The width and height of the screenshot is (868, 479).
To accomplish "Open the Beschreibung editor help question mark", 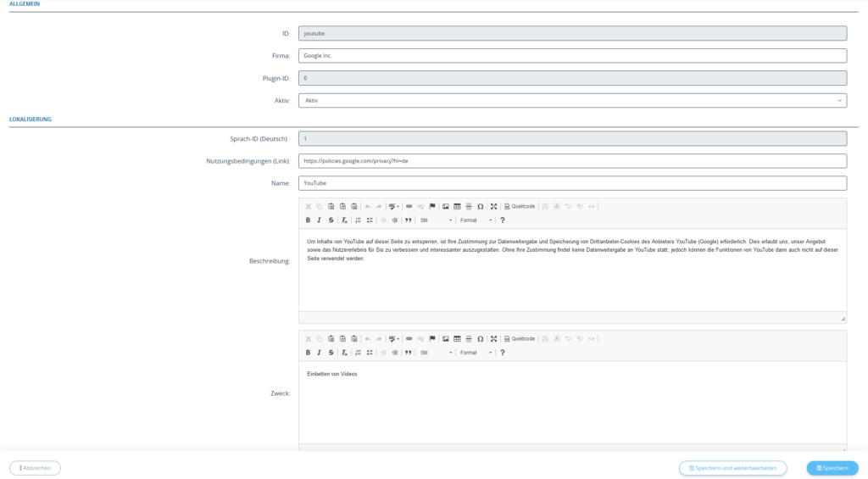I will pos(503,220).
